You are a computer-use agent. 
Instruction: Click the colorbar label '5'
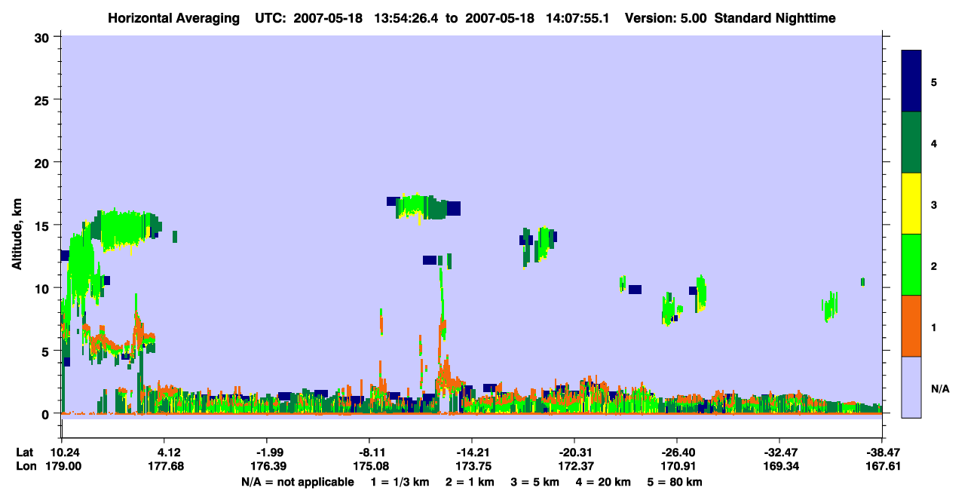(934, 81)
